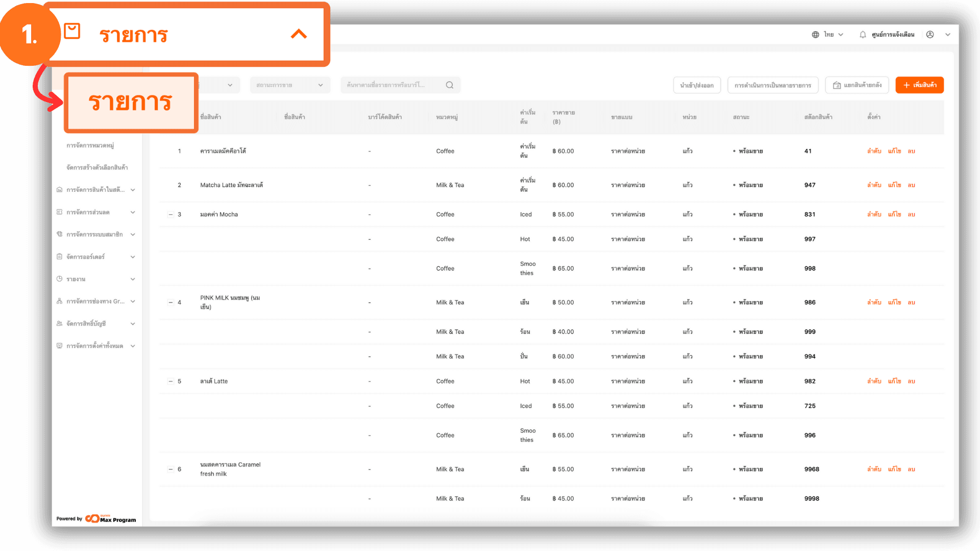
Task: Click the search magnifier icon
Action: click(449, 85)
